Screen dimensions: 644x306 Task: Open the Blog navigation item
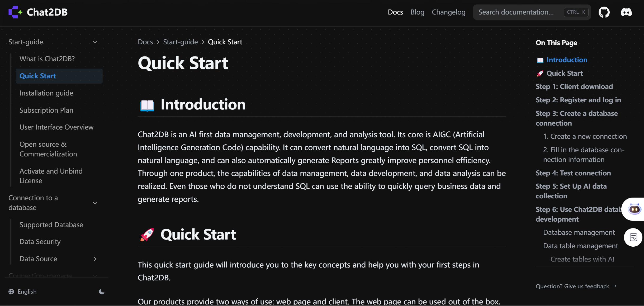tap(417, 12)
